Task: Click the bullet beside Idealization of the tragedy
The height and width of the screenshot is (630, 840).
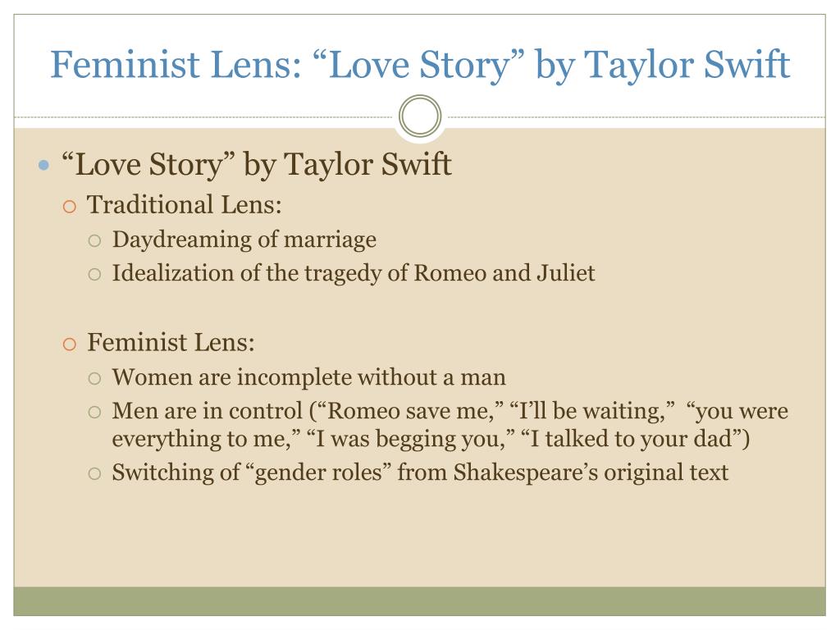Action: tap(94, 274)
